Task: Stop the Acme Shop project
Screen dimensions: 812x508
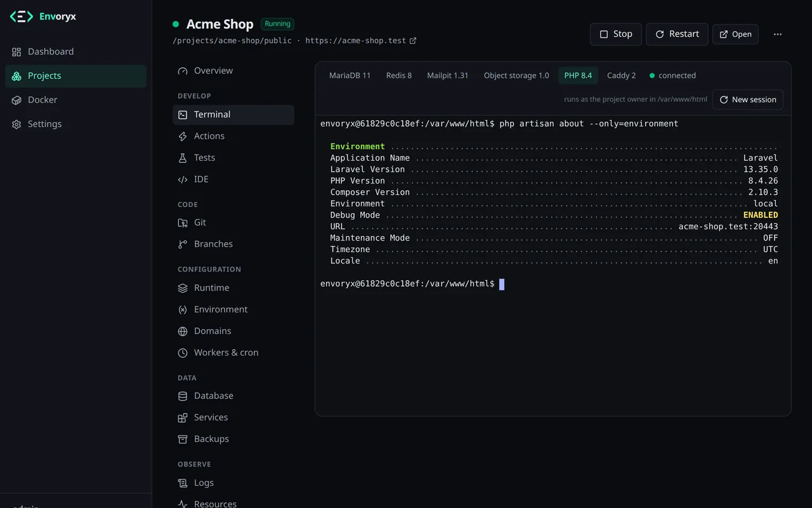Action: [616, 34]
